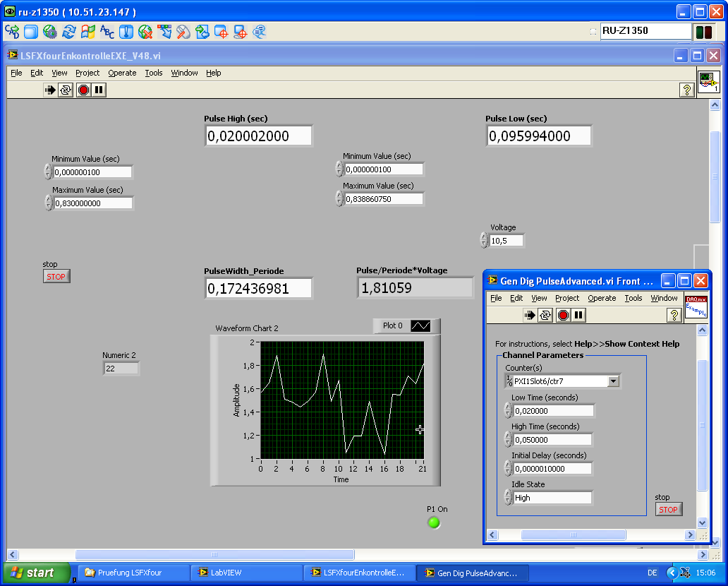728x586 pixels.
Task: Open the Tools menu in Gen Dig PulseAdvanced
Action: coord(633,298)
